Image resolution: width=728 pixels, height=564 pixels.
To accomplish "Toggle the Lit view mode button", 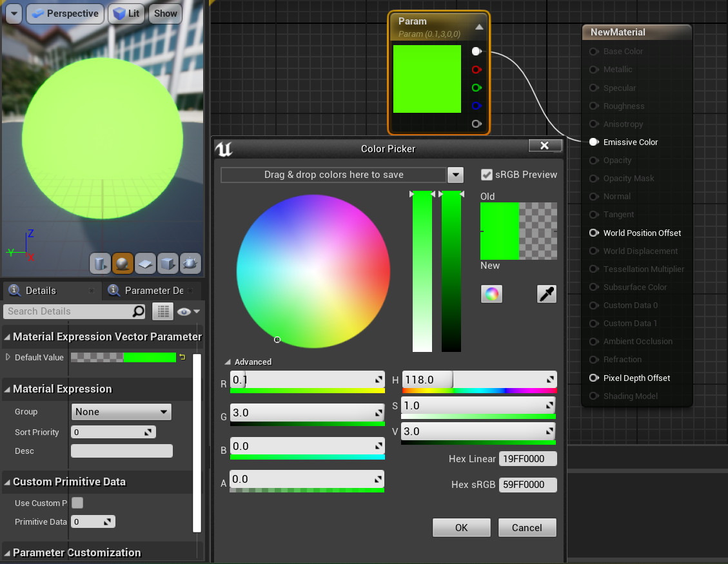I will [x=126, y=14].
